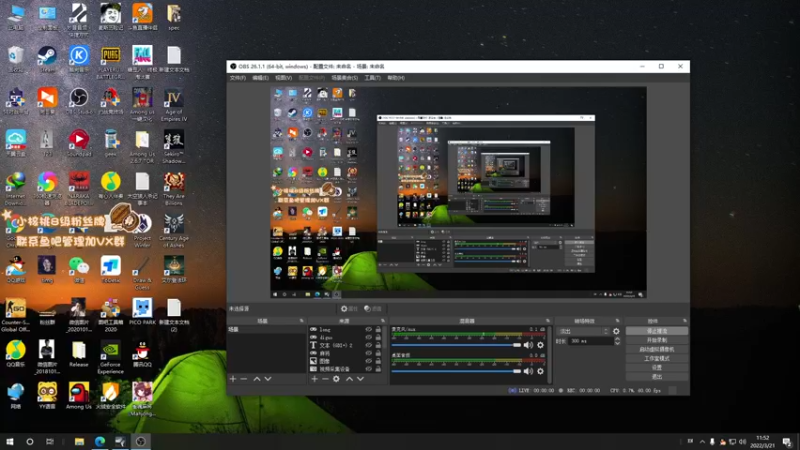Remove the selected source with the minus icon
Viewport: 800px width, 450px height.
[x=325, y=379]
